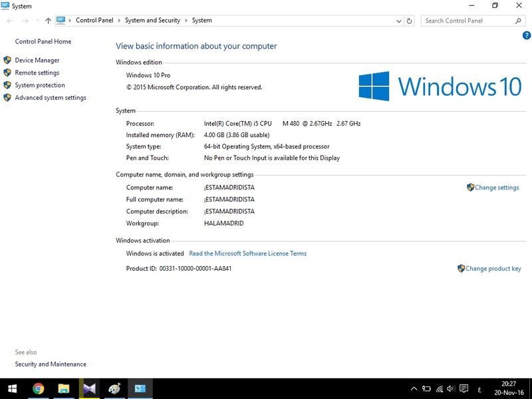This screenshot has height=399, width=532.
Task: Open Remote settings link
Action: (37, 72)
